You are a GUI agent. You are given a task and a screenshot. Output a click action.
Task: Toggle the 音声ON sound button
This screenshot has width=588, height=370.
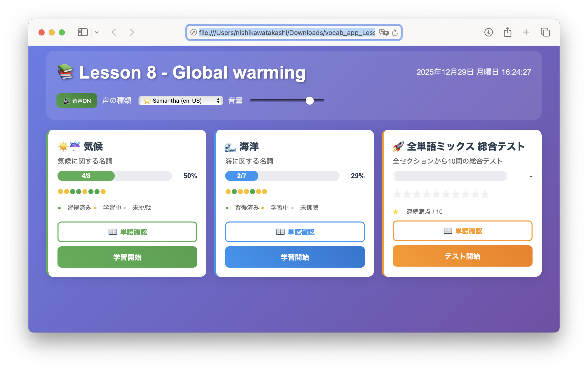tap(77, 101)
